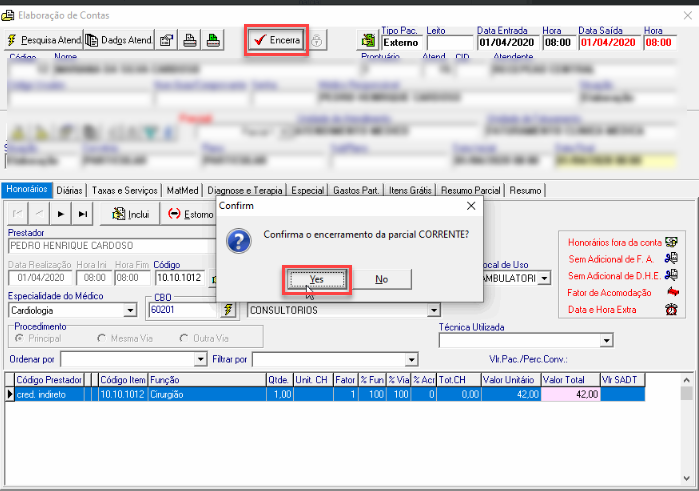Image resolution: width=699 pixels, height=491 pixels.
Task: Click the empty Leito field
Action: (450, 43)
